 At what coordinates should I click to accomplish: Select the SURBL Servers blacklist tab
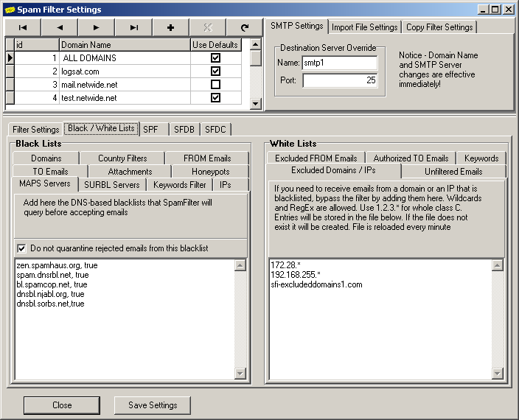coord(112,184)
